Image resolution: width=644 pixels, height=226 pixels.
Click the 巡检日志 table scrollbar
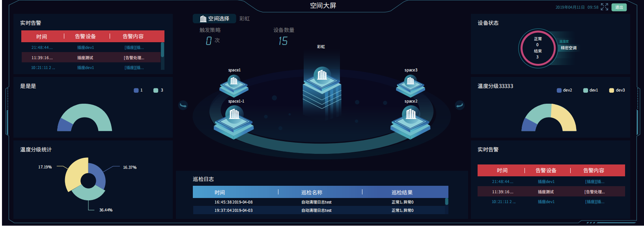point(446,202)
